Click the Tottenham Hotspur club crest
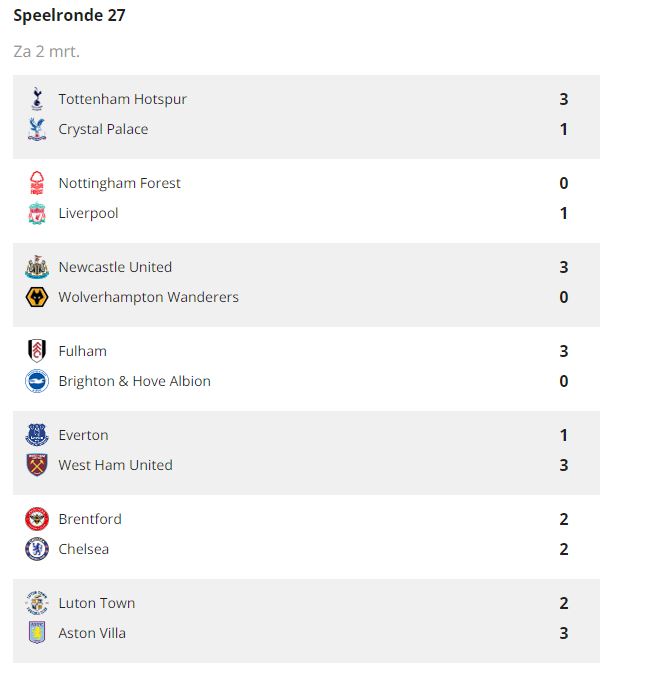This screenshot has height=675, width=646. pos(37,99)
